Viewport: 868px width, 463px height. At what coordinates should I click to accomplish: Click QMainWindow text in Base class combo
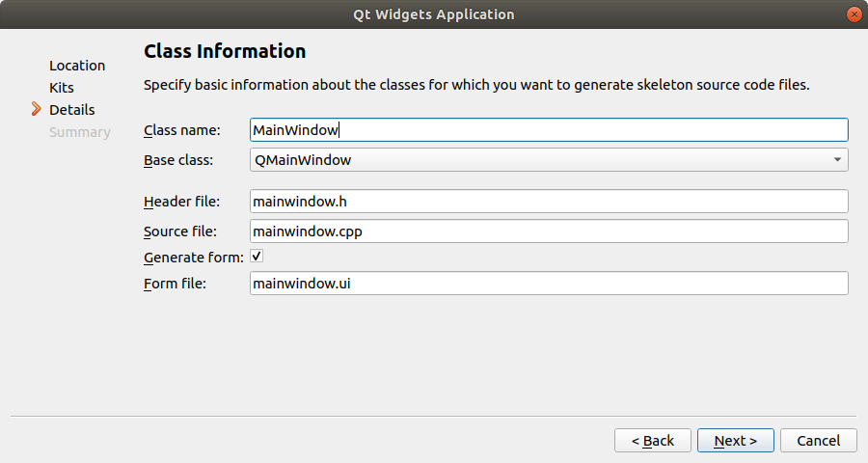pos(304,160)
